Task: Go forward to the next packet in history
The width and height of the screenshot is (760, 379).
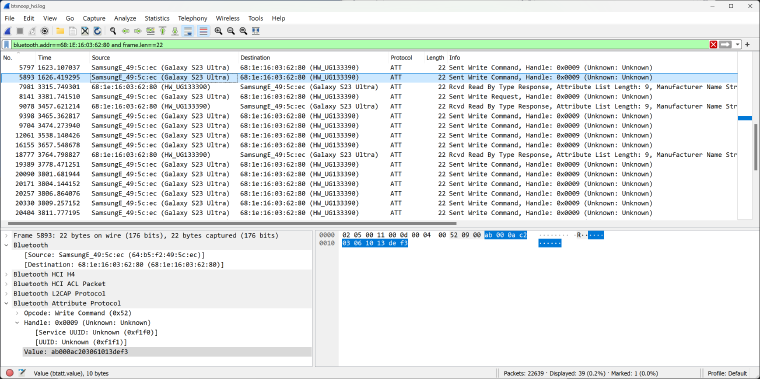Action: pos(138,31)
